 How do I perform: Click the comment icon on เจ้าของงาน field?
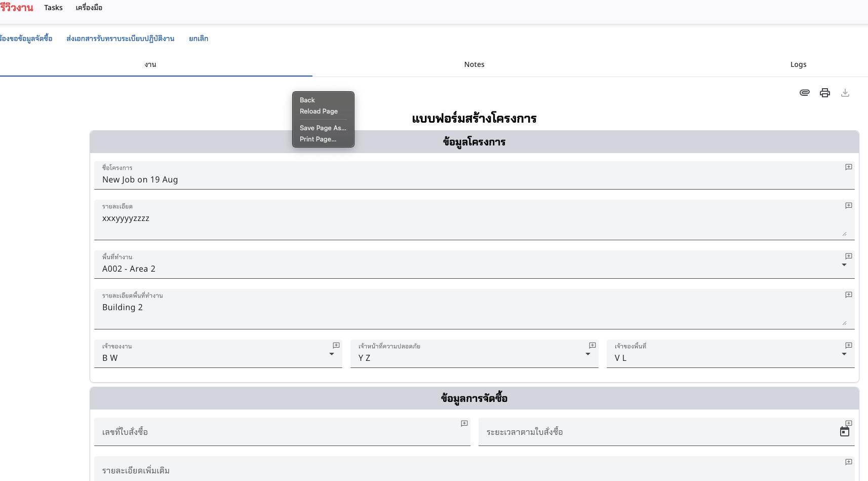pos(336,345)
